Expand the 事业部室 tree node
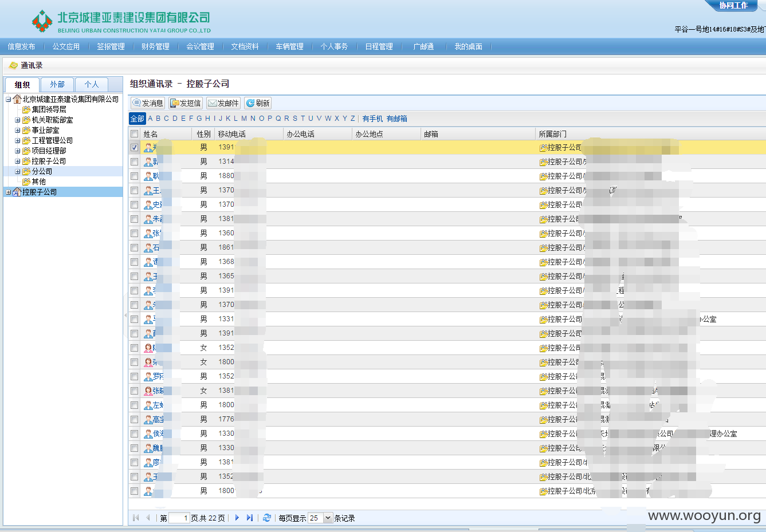 [x=18, y=131]
